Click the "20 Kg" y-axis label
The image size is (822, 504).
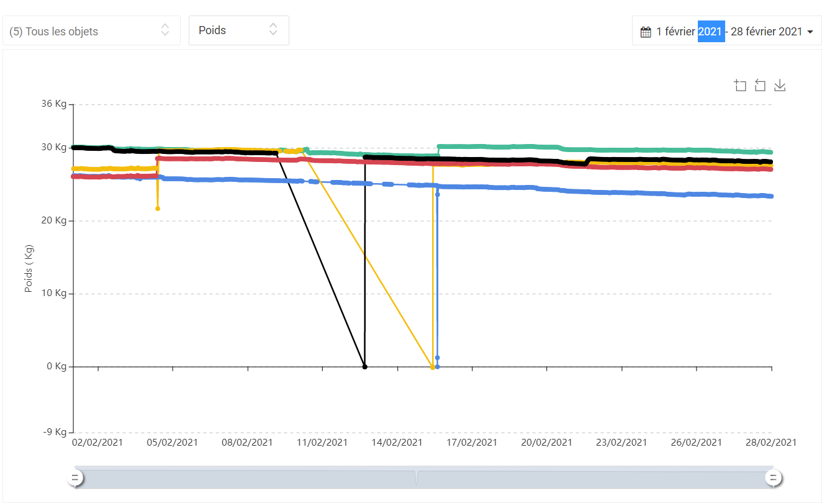pos(54,221)
